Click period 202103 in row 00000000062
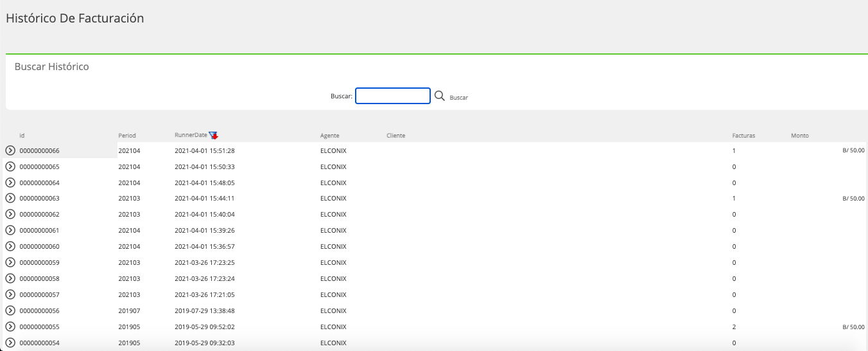The height and width of the screenshot is (351, 868). click(x=129, y=214)
